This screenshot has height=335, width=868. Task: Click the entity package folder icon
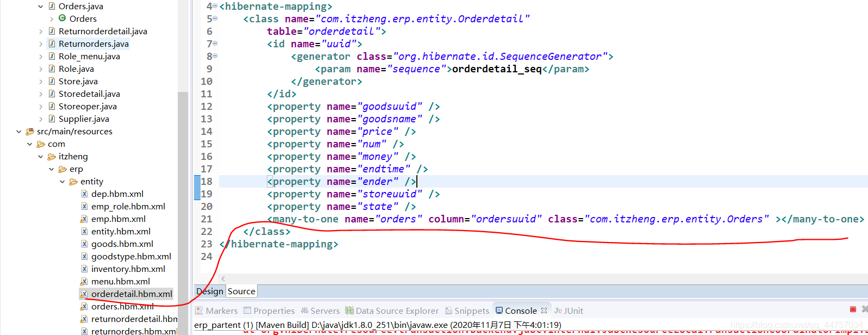click(73, 182)
